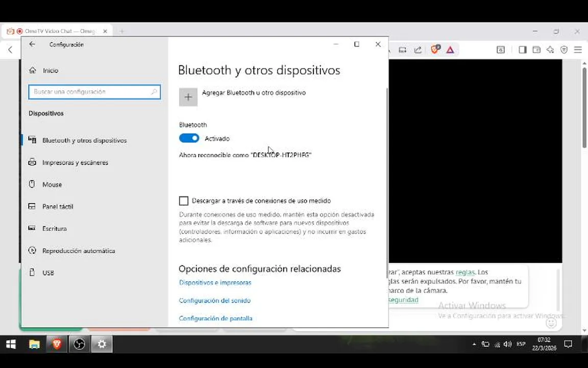The height and width of the screenshot is (368, 588).
Task: Click the seguridad link in OmeTV page
Action: (x=403, y=300)
